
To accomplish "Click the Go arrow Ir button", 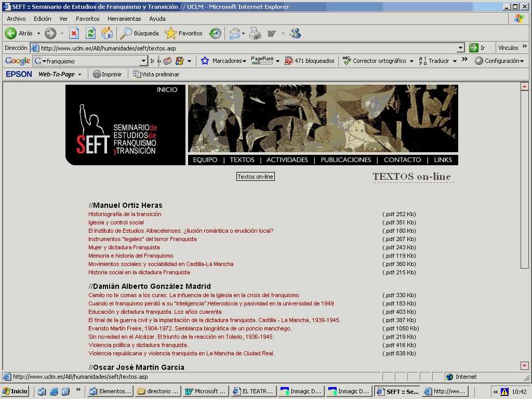I will 477,48.
